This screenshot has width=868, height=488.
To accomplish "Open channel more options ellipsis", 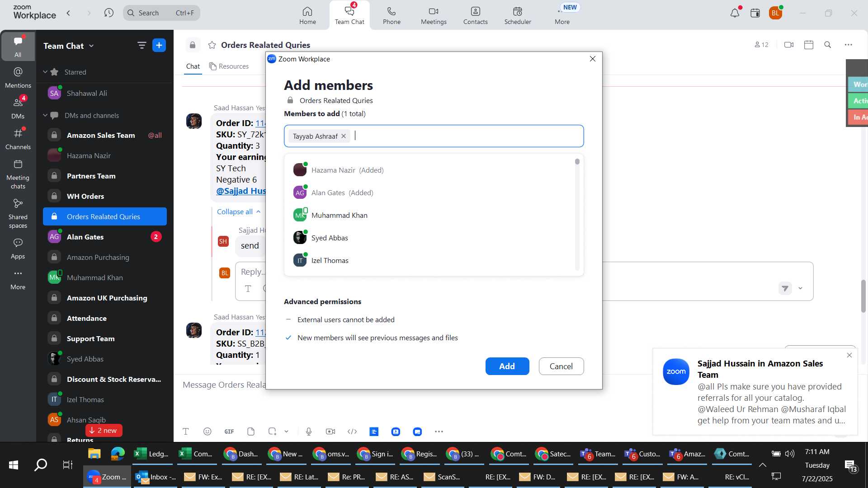I will [849, 45].
